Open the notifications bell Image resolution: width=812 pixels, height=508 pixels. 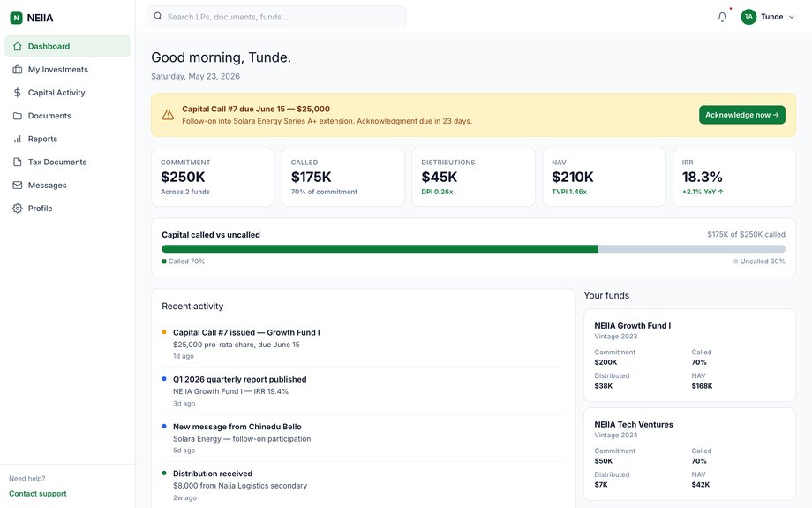(722, 17)
